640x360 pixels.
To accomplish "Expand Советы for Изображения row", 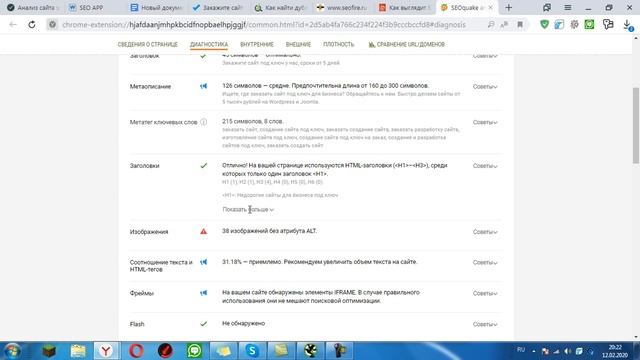I will [x=485, y=231].
